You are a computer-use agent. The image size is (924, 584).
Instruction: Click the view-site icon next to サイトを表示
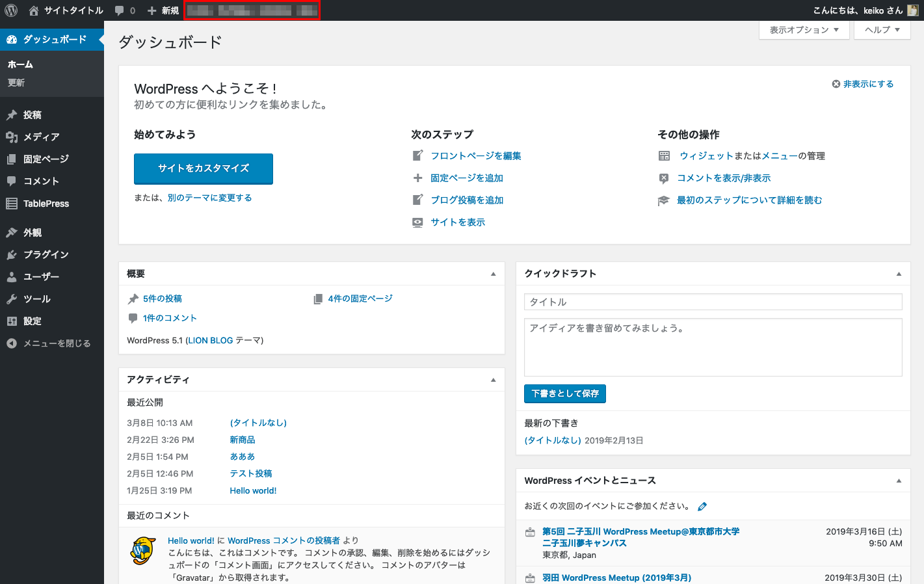[418, 222]
